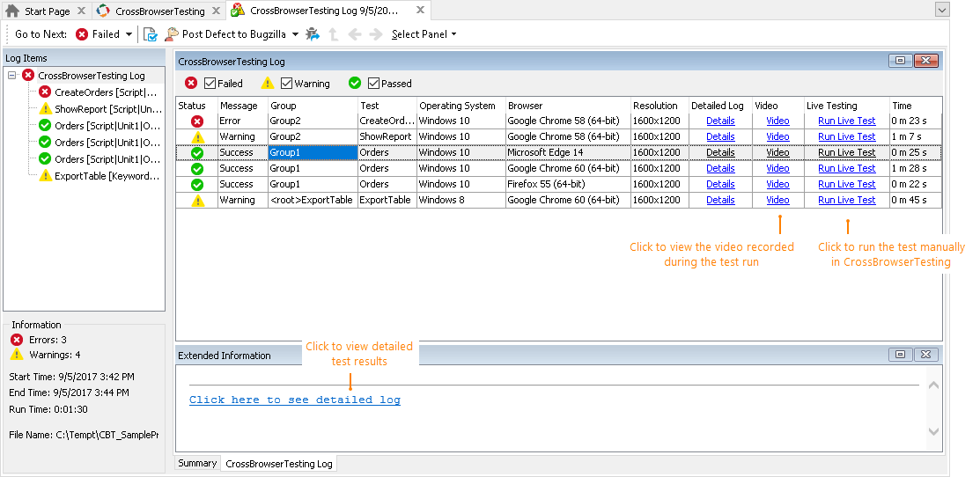
Task: Open the Post Defect to Bugzilla dropdown arrow
Action: click(x=296, y=34)
